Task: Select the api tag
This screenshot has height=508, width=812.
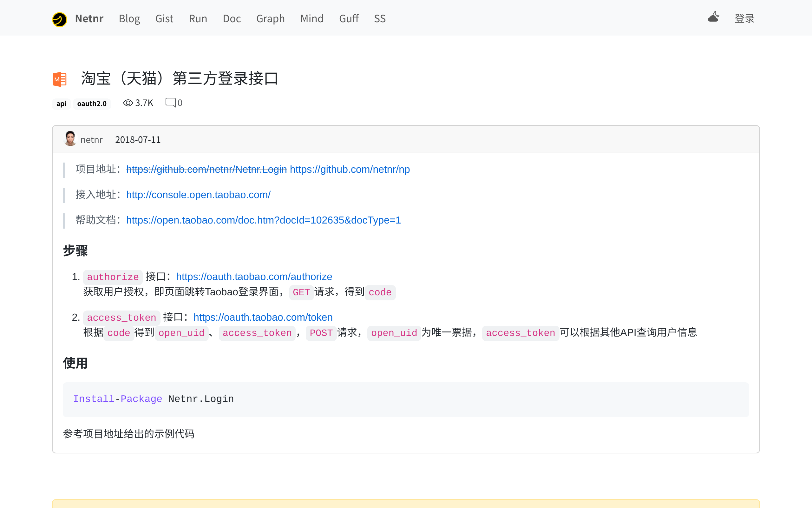Action: (x=62, y=104)
